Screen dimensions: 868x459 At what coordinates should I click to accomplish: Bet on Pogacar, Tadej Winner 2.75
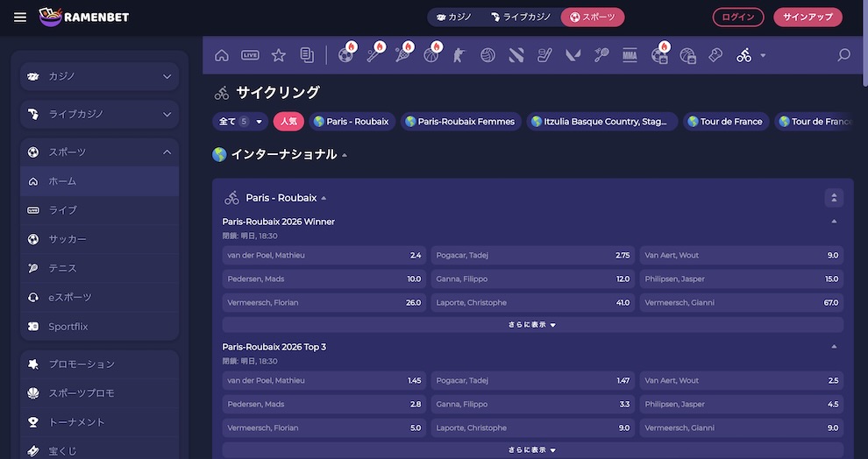point(532,256)
